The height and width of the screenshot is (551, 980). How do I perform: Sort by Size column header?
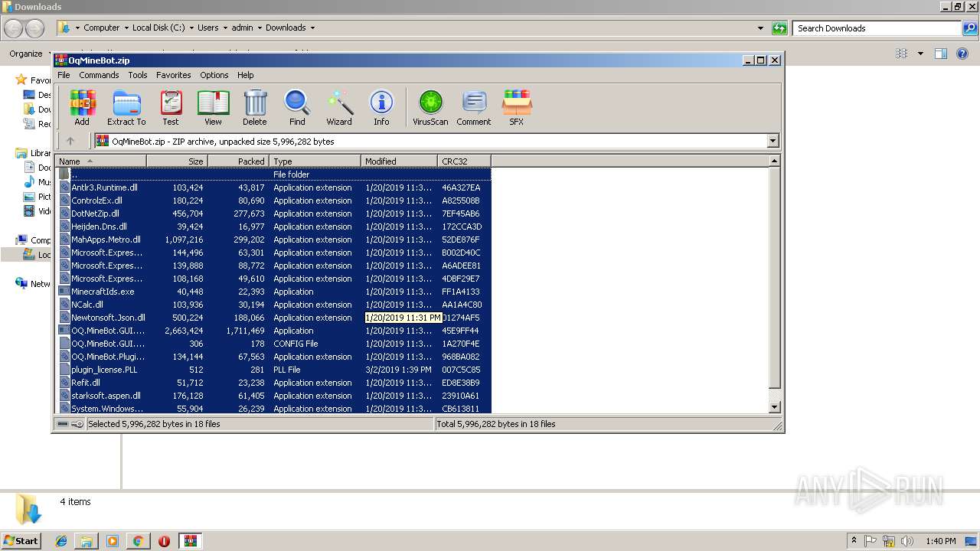tap(177, 161)
